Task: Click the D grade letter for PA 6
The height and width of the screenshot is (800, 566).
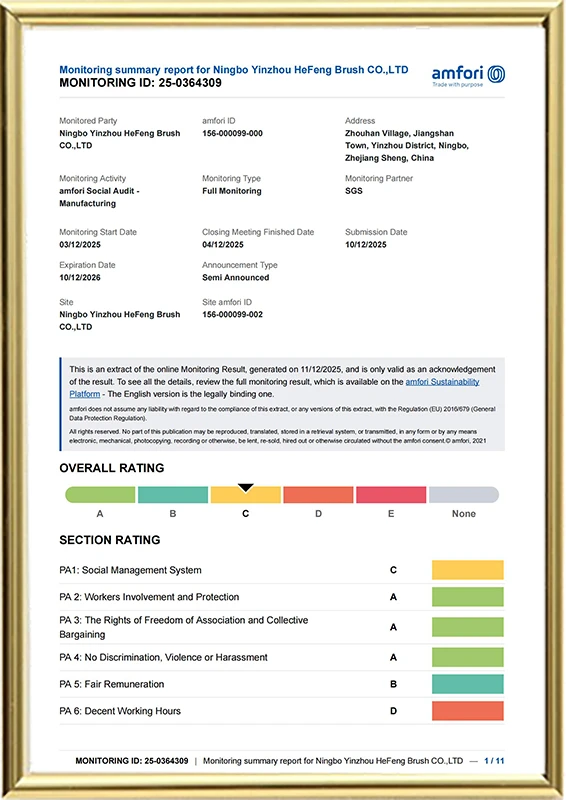Action: click(x=393, y=711)
